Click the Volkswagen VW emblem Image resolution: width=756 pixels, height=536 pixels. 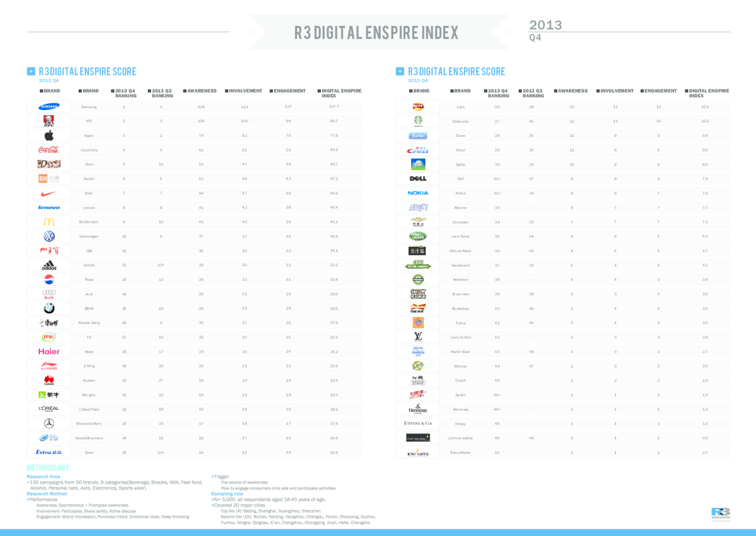tap(49, 236)
